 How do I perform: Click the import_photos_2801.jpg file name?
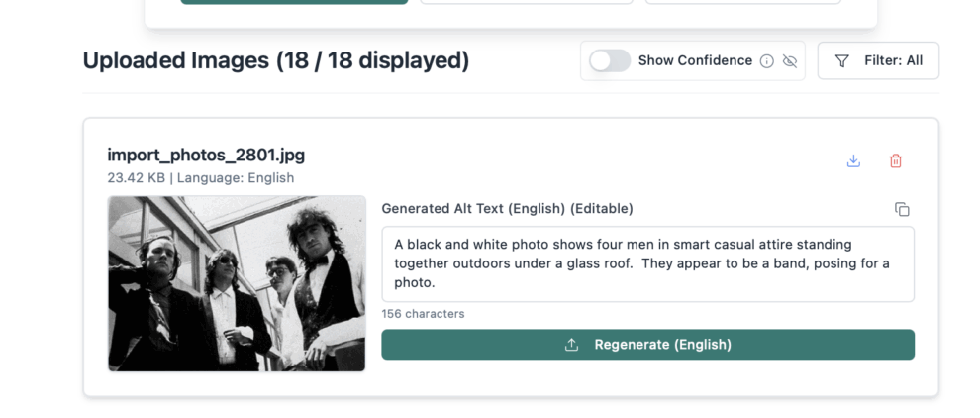click(206, 155)
